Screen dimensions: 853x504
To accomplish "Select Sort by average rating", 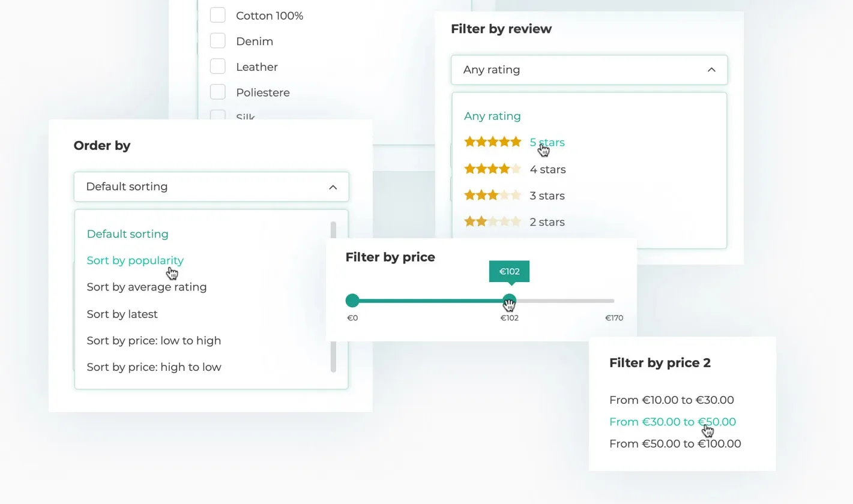I will [146, 287].
